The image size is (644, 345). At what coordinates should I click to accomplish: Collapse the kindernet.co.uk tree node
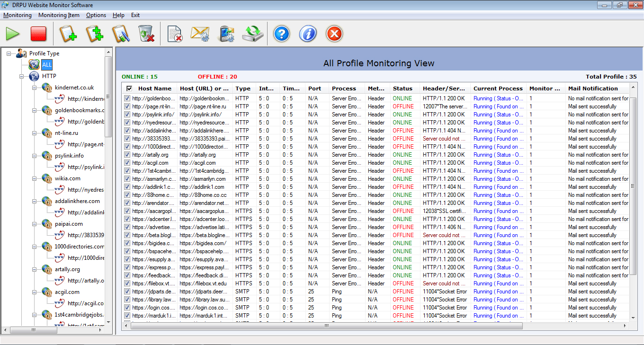(x=35, y=88)
